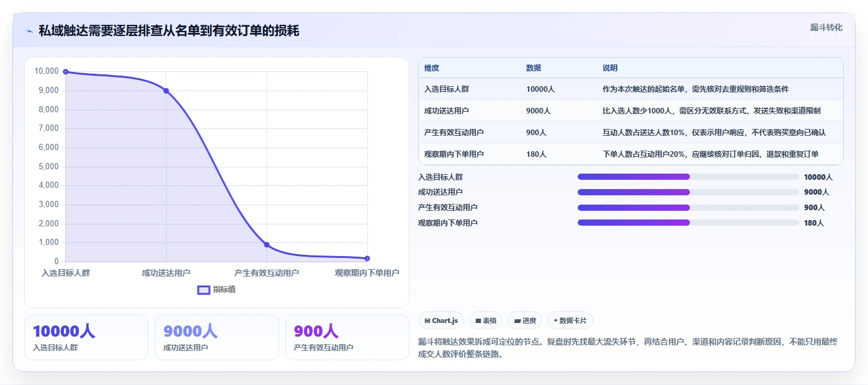Click the table cell 入选目标人群

[x=447, y=89]
